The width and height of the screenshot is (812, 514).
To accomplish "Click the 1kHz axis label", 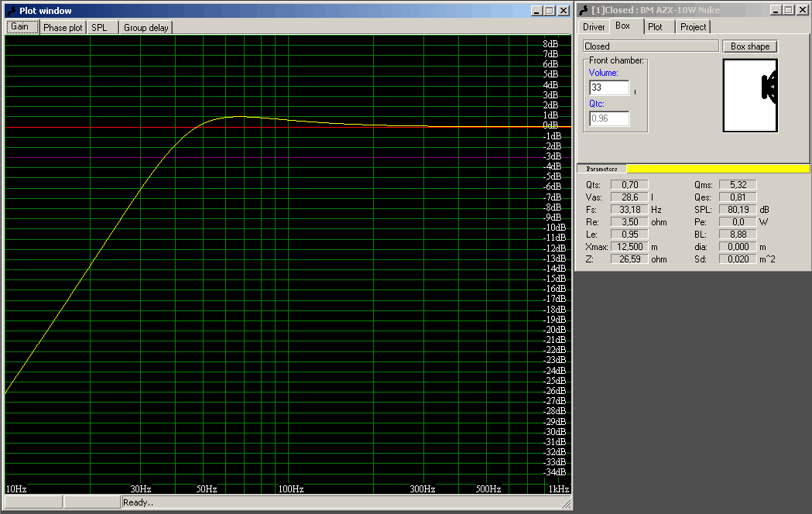I will click(559, 489).
